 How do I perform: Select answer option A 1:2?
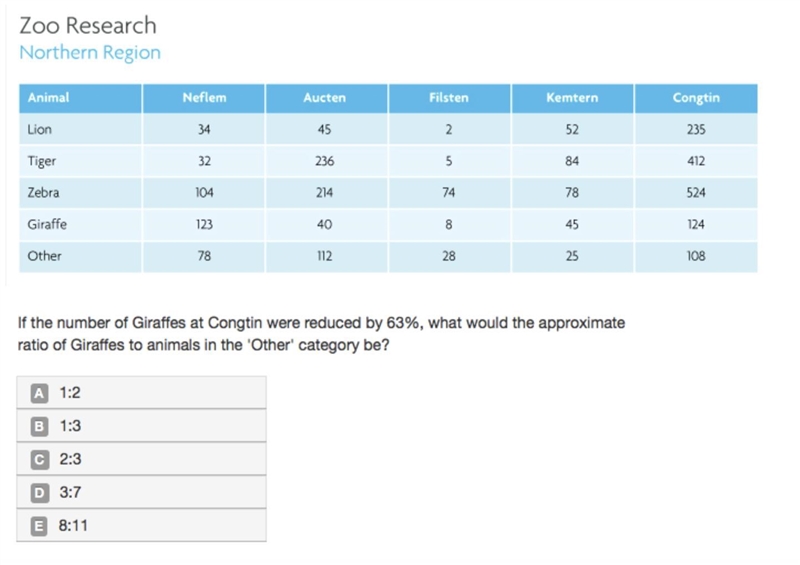[141, 392]
